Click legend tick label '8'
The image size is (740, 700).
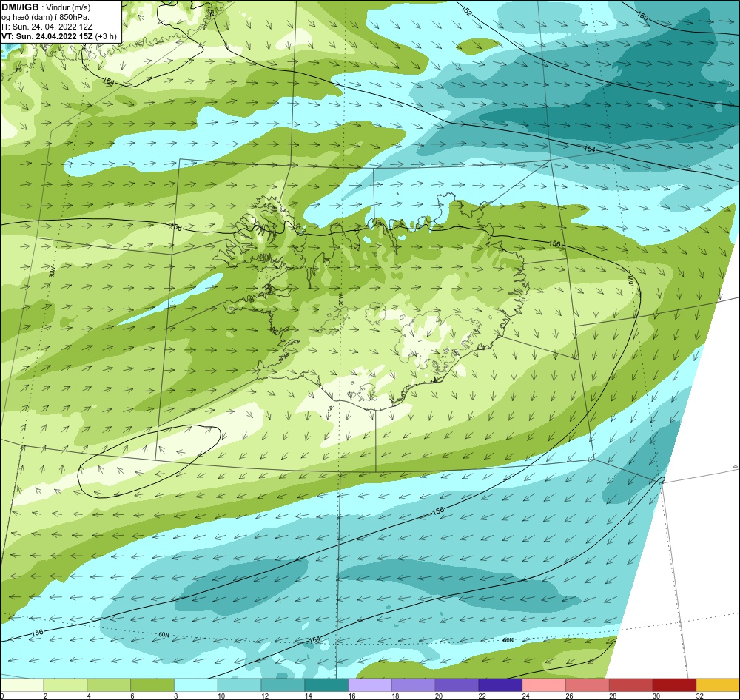176,696
